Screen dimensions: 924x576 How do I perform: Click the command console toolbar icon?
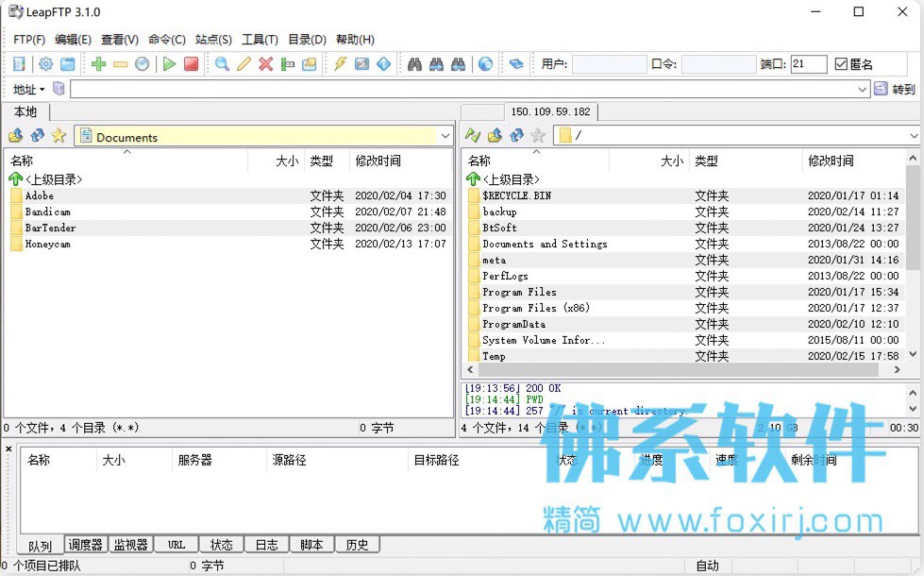pos(361,63)
